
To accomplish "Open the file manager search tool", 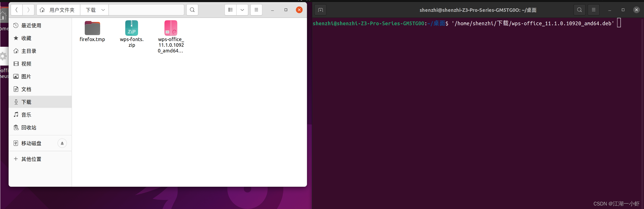I will [192, 10].
